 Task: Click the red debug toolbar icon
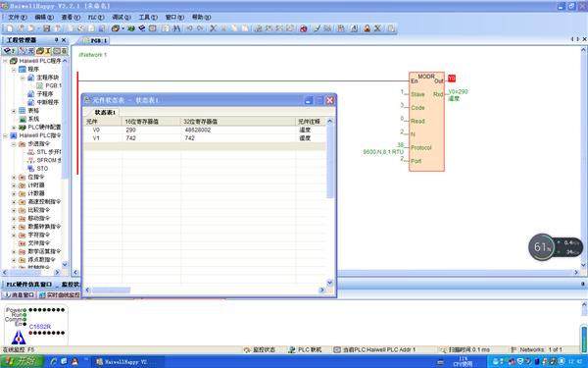pyautogui.click(x=304, y=28)
